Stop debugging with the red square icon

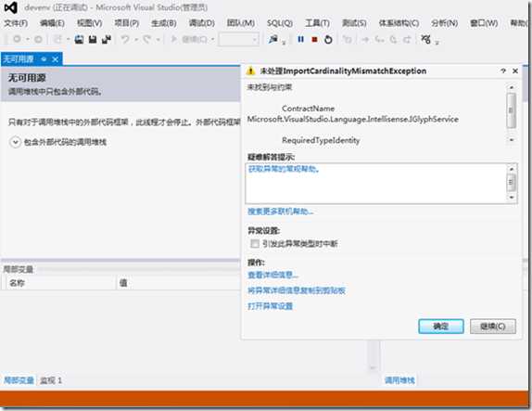(x=314, y=39)
